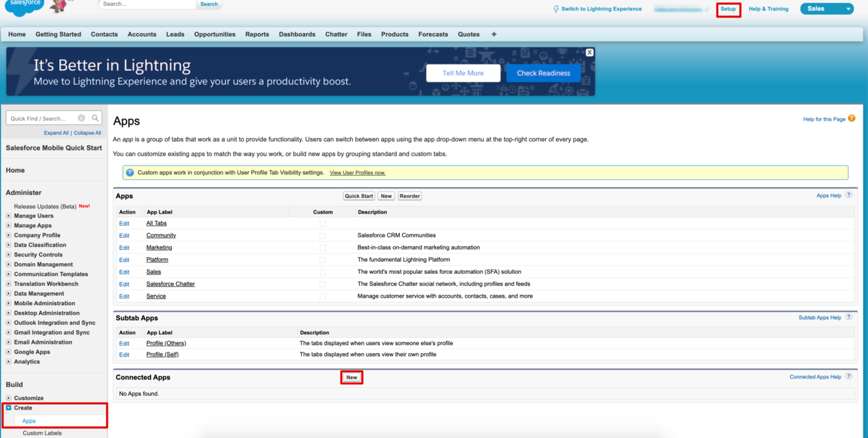Screen dimensions: 868x438
Task: Click Tell Me More button
Action: [463, 73]
